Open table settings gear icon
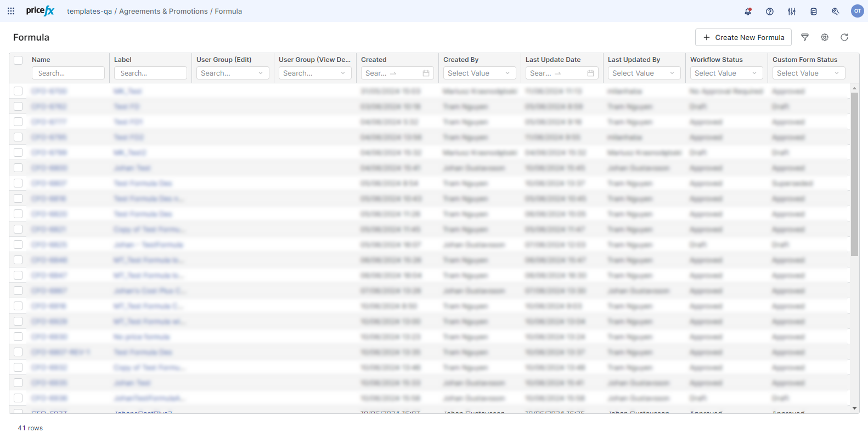868x438 pixels. (825, 37)
